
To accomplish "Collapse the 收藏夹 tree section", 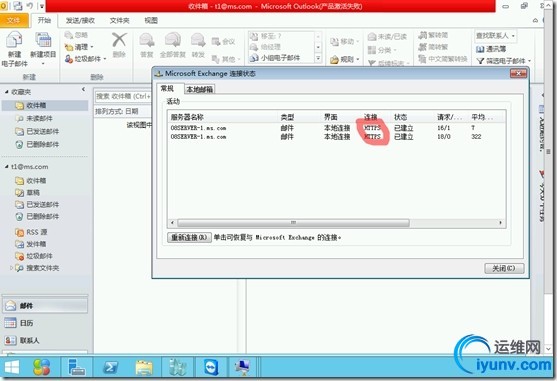I will (x=7, y=92).
